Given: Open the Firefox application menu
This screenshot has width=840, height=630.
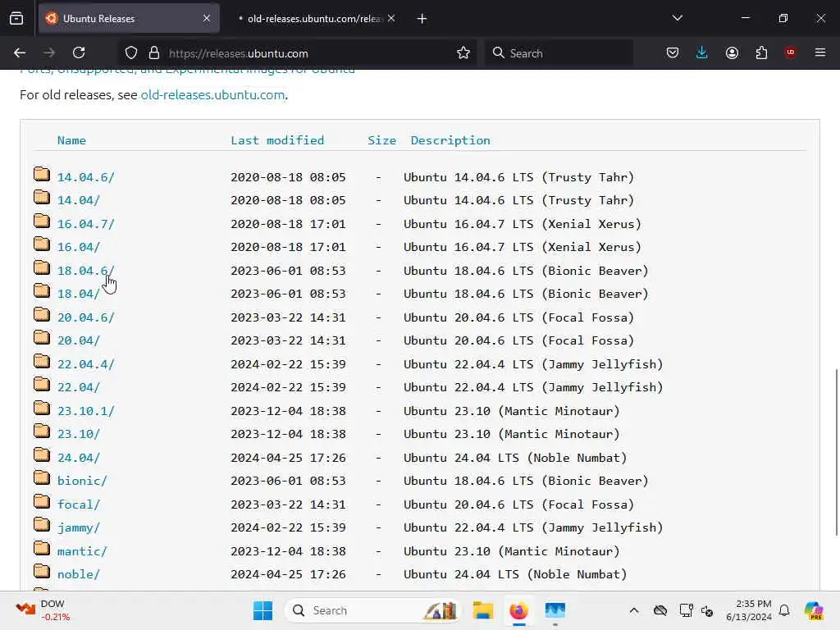Looking at the screenshot, I should 820,53.
